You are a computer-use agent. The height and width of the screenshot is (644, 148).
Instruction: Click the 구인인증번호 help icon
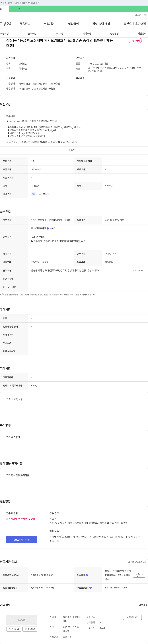pos(90,588)
